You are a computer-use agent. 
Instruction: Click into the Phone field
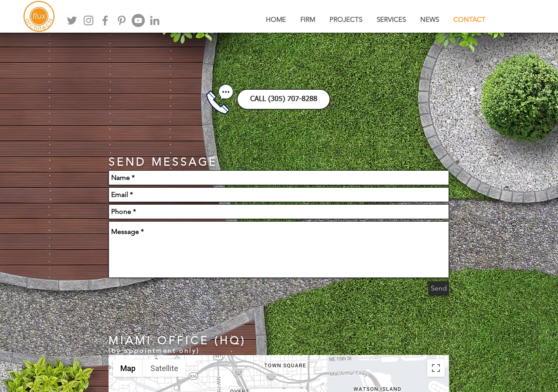(279, 212)
